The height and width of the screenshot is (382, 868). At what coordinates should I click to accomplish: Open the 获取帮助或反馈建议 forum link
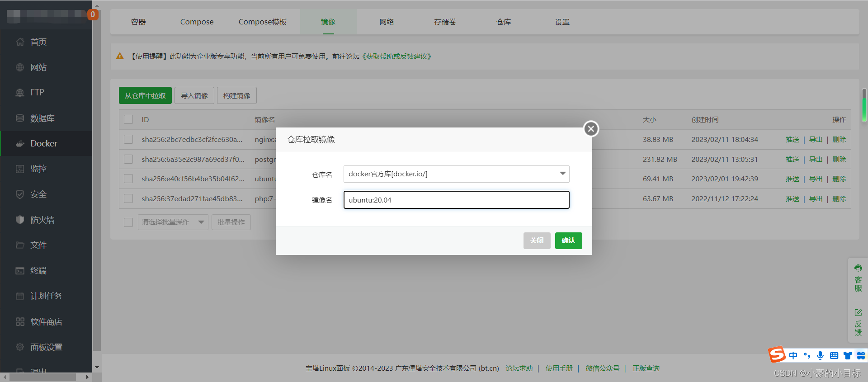pos(396,57)
